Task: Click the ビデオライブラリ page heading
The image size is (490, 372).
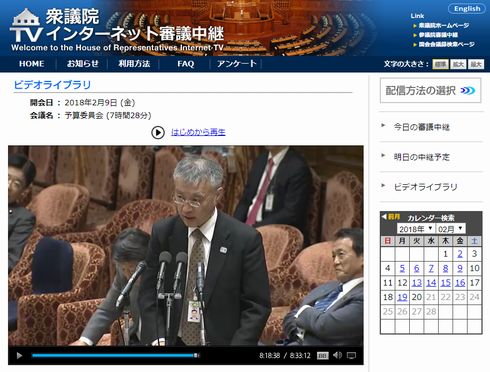Action: pyautogui.click(x=52, y=85)
